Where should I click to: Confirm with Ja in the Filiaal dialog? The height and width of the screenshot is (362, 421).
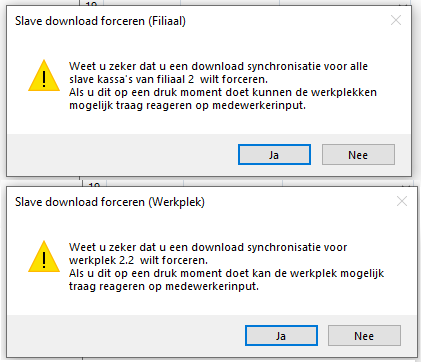click(x=274, y=155)
